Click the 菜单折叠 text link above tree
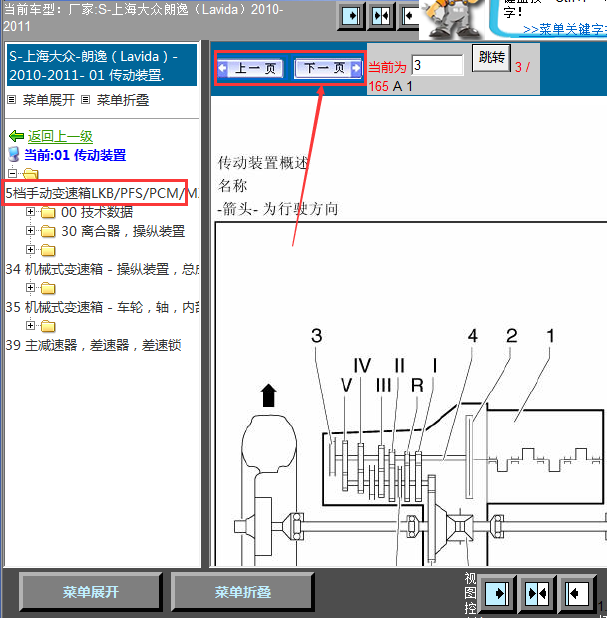 point(123,100)
